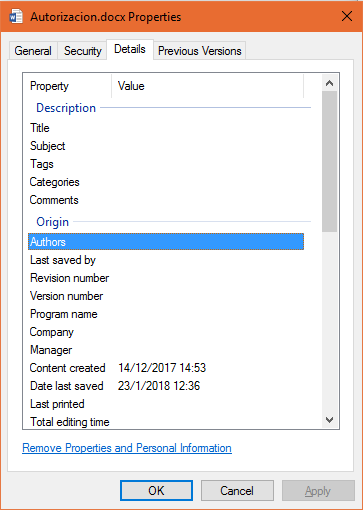The image size is (363, 510).
Task: Click the Word document icon in title bar
Action: [x=16, y=16]
